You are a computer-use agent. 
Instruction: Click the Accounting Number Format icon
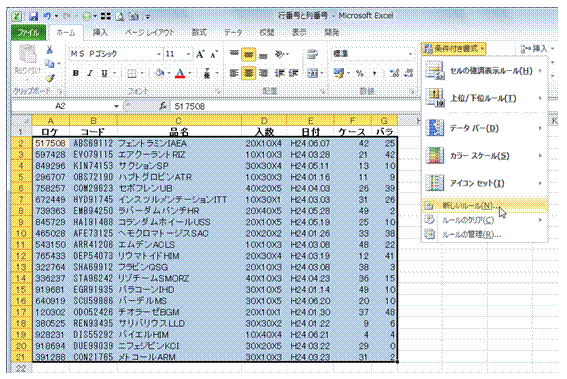tap(339, 73)
